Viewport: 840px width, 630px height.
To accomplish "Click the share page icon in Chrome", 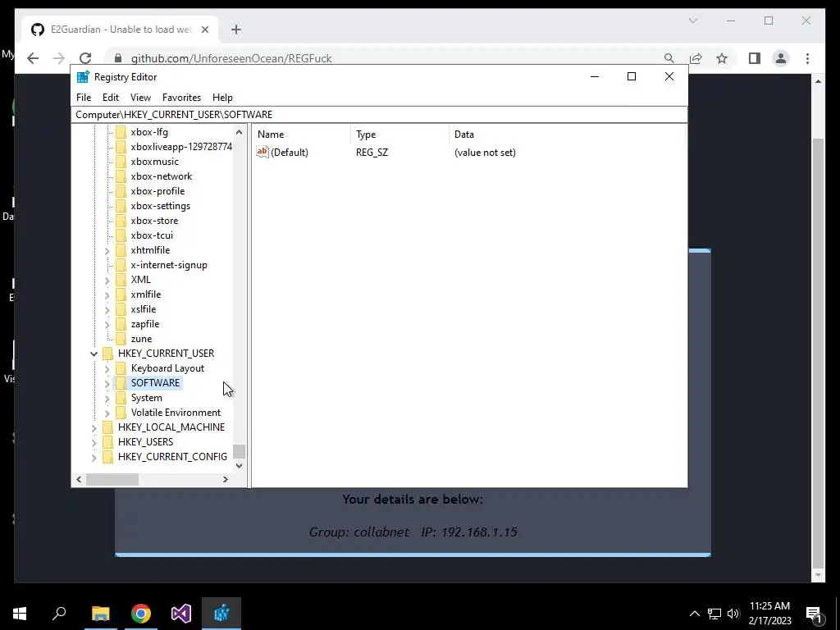I will [x=696, y=58].
